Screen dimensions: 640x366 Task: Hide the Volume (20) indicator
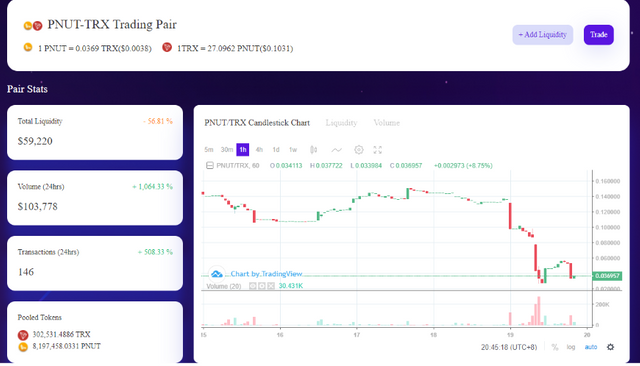pos(253,286)
